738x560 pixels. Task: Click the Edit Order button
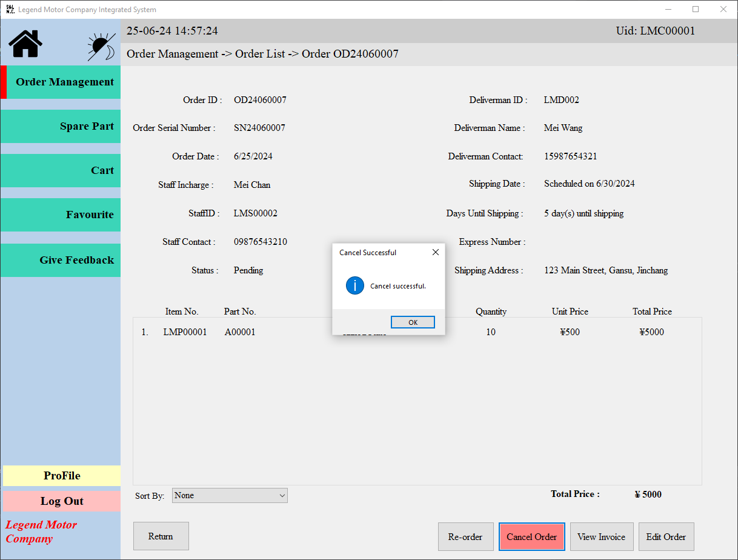[666, 537]
